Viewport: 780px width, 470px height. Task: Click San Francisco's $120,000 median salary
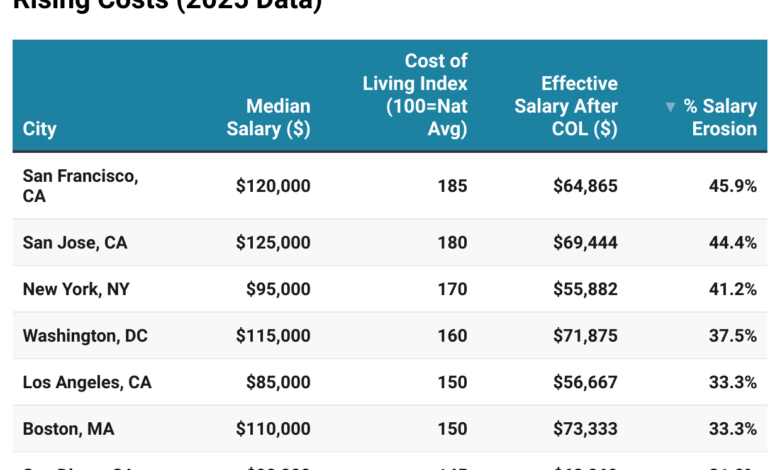pyautogui.click(x=273, y=186)
